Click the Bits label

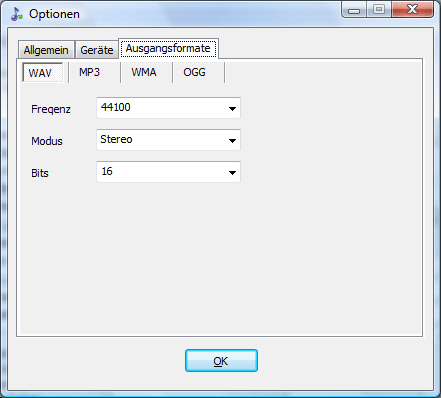pos(40,173)
